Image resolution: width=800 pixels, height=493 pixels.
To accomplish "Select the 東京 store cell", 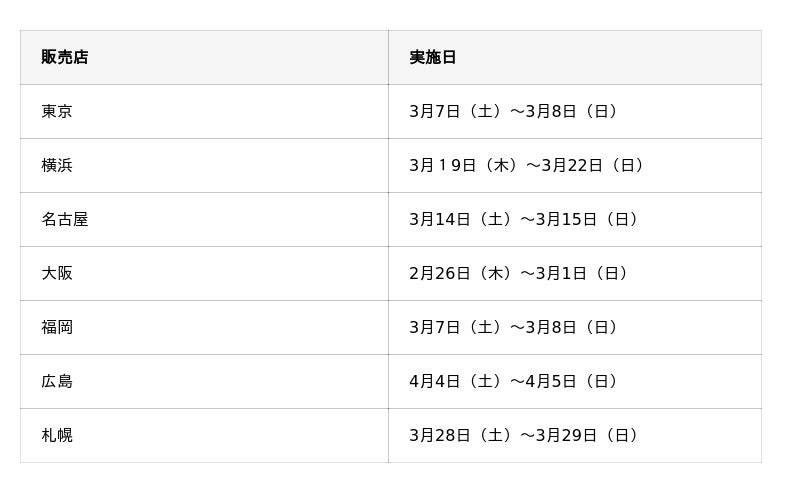I will [x=57, y=112].
